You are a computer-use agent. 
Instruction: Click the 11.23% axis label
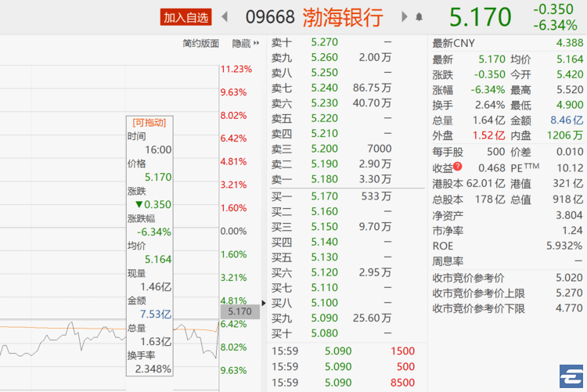click(236, 69)
